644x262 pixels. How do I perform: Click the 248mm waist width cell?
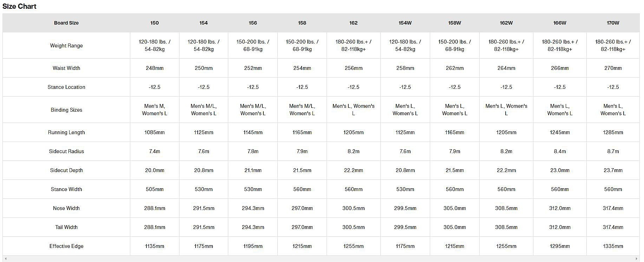tap(155, 68)
